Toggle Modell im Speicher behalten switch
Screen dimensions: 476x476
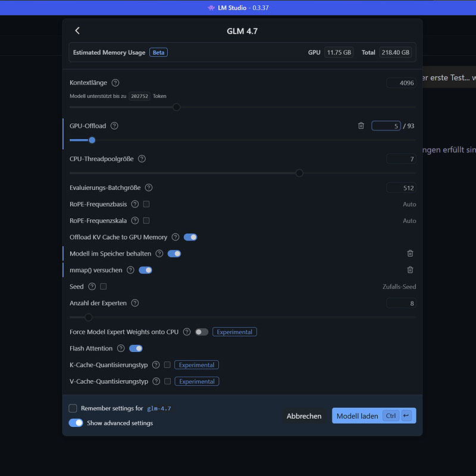click(174, 253)
